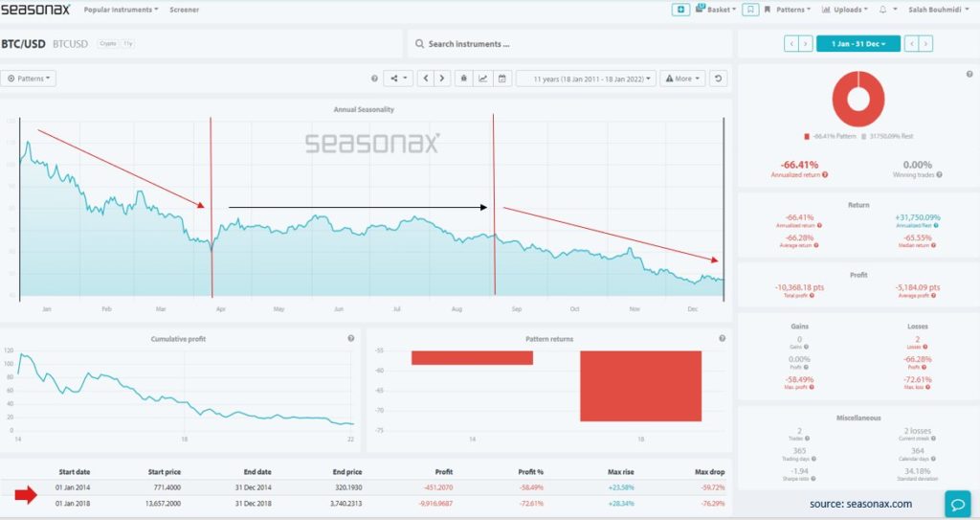Click the calendar icon in toolbar
Image resolution: width=980 pixels, height=520 pixels.
click(x=501, y=79)
